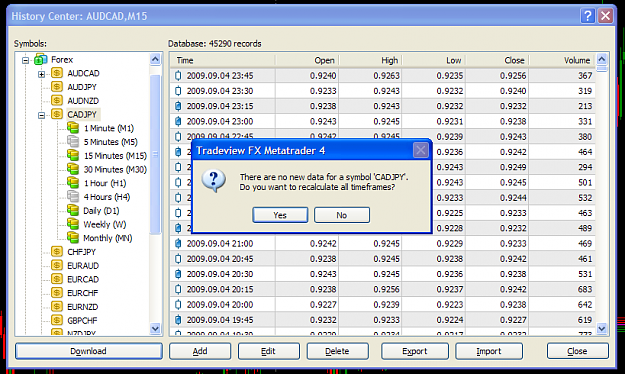Click records table scroll up arrow
The height and width of the screenshot is (374, 625).
[x=602, y=59]
